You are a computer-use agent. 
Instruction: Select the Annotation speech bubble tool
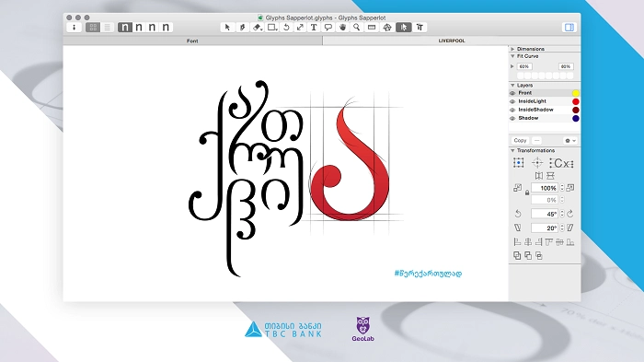pyautogui.click(x=328, y=28)
